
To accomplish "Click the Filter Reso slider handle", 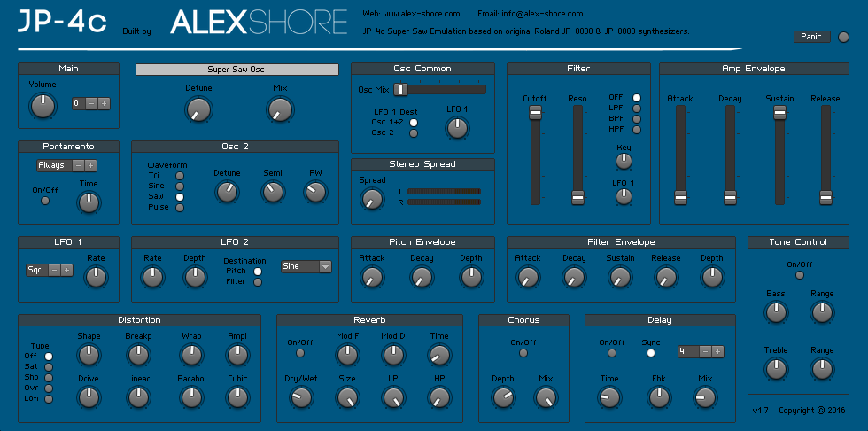I will click(578, 197).
